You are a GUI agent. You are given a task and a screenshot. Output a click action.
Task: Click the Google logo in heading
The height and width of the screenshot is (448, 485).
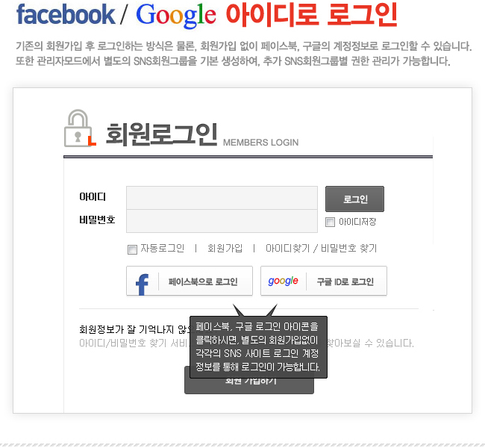175,16
